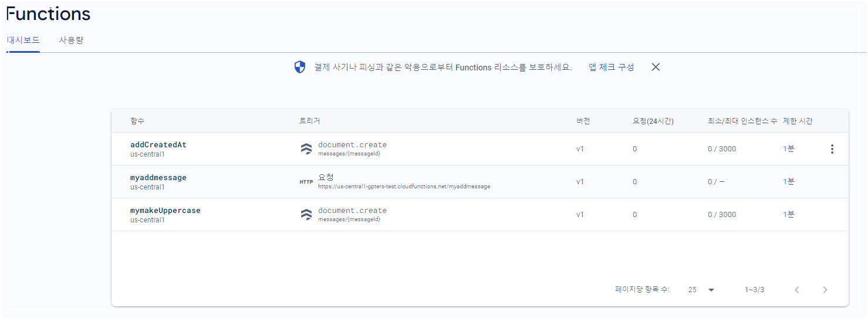Click the Firestore trigger icon for addCreatedAt

(306, 149)
